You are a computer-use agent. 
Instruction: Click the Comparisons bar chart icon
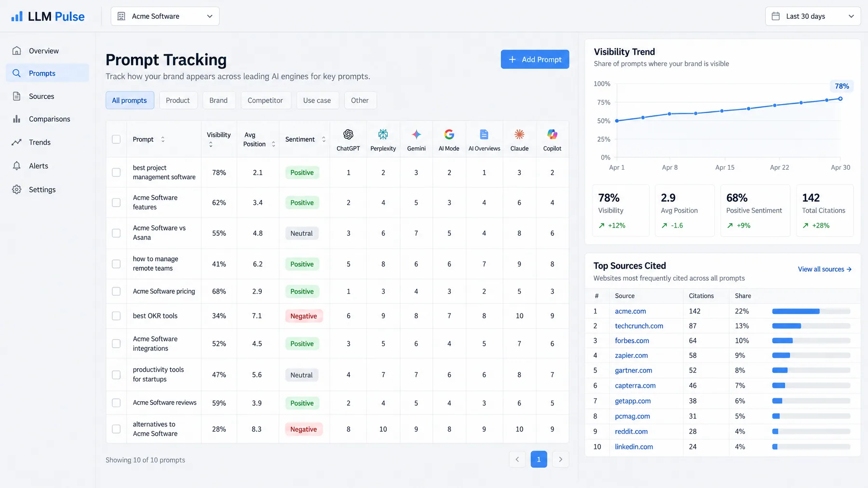[x=17, y=119]
